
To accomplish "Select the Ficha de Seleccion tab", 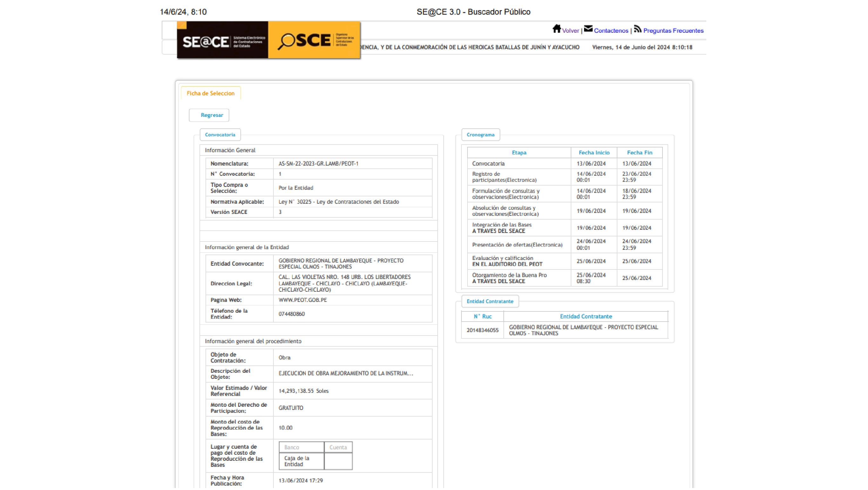I will tap(211, 93).
